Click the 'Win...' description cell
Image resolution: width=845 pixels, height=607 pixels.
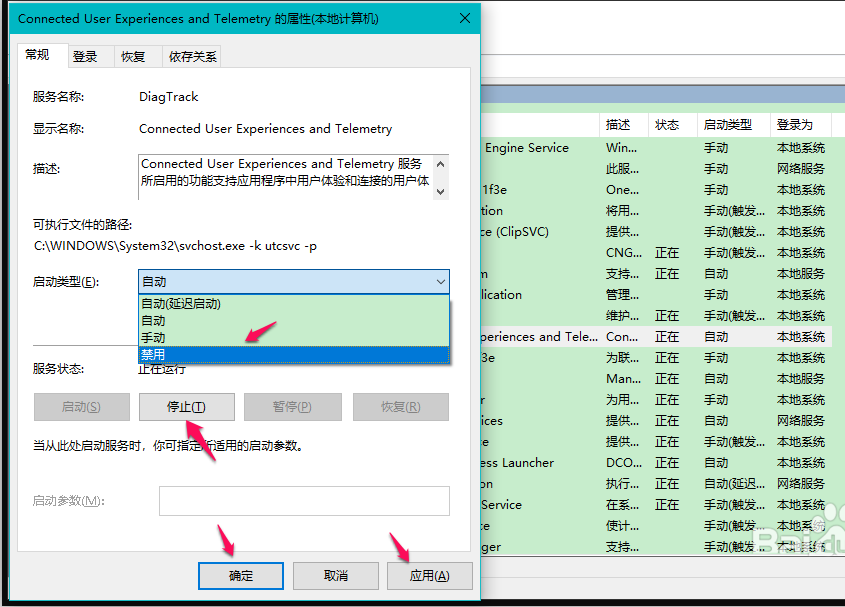pos(621,148)
